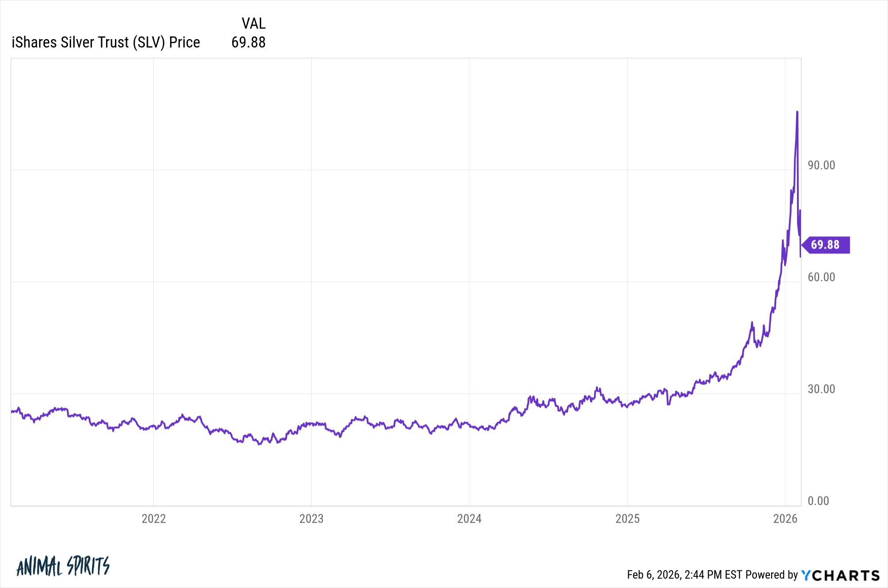Image resolution: width=888 pixels, height=588 pixels.
Task: Click the 0.00 y-axis label
Action: (x=818, y=501)
